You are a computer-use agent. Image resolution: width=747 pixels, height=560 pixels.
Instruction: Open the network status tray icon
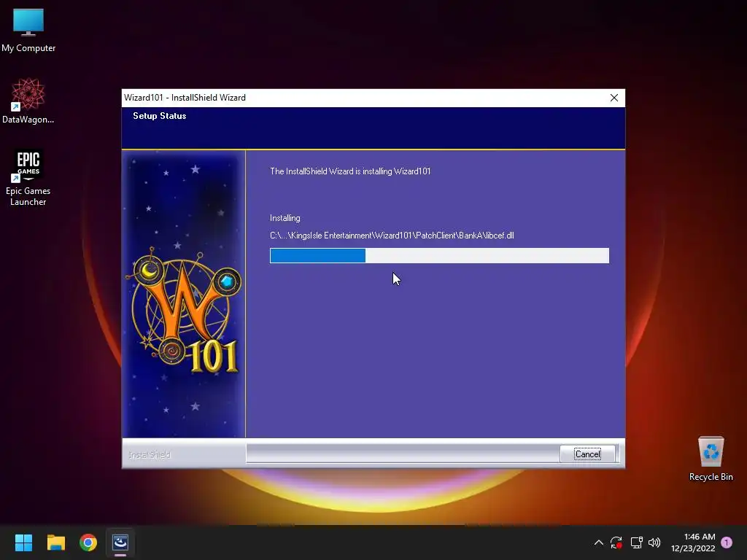tap(636, 542)
